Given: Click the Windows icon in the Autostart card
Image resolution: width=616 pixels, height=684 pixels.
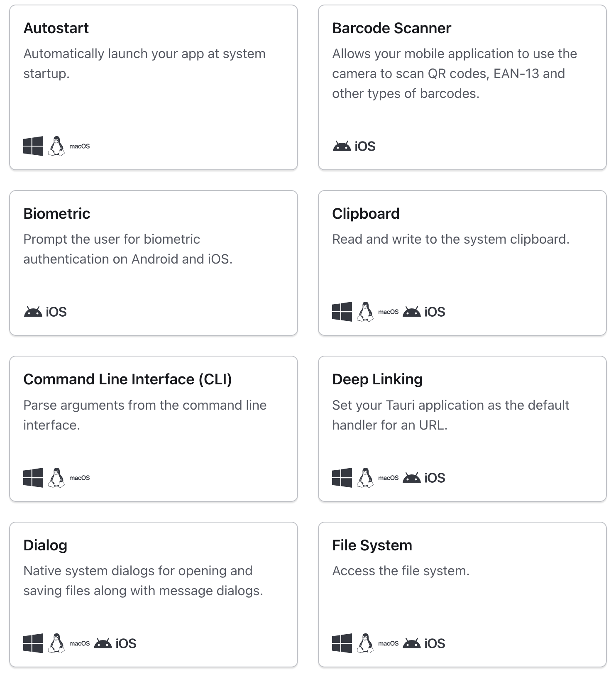Looking at the screenshot, I should pos(33,146).
